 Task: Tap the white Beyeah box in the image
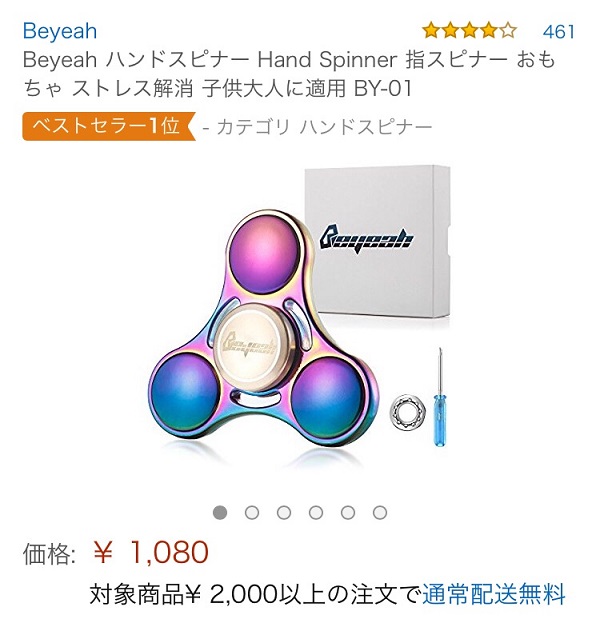click(377, 242)
